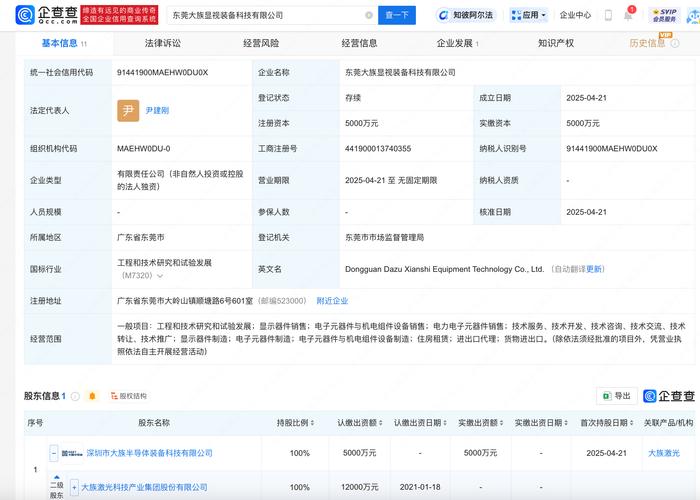
Task: Click the orange 尹 avatar of legal representative
Action: [x=128, y=110]
